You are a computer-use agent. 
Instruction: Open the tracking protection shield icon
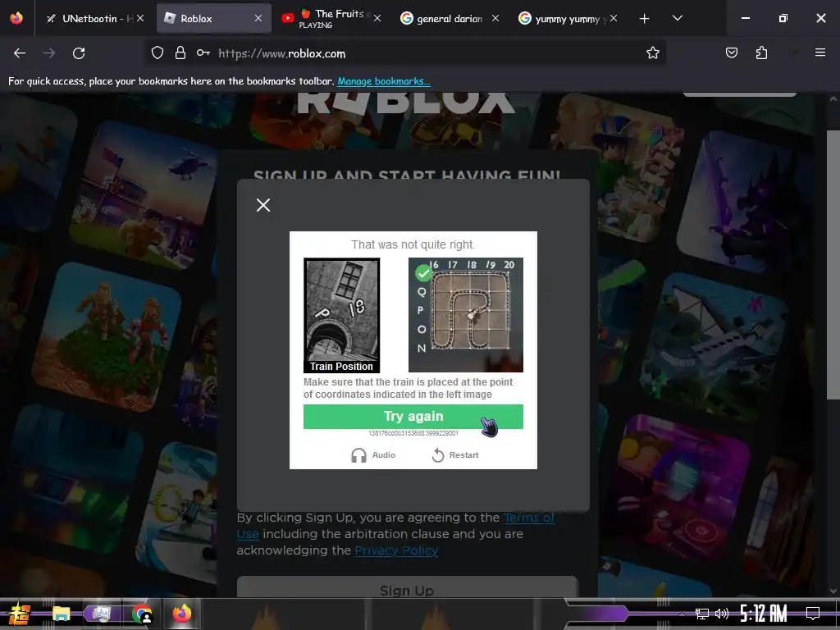coord(157,52)
